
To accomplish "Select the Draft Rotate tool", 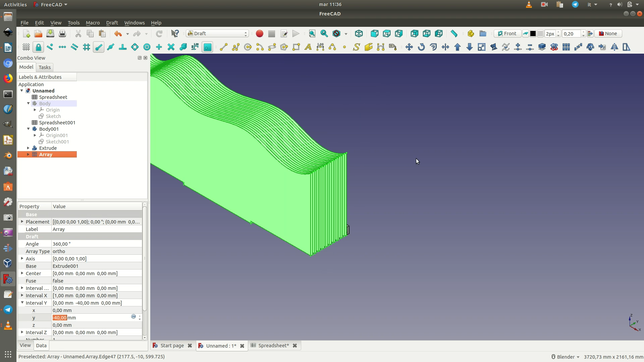I will [421, 47].
